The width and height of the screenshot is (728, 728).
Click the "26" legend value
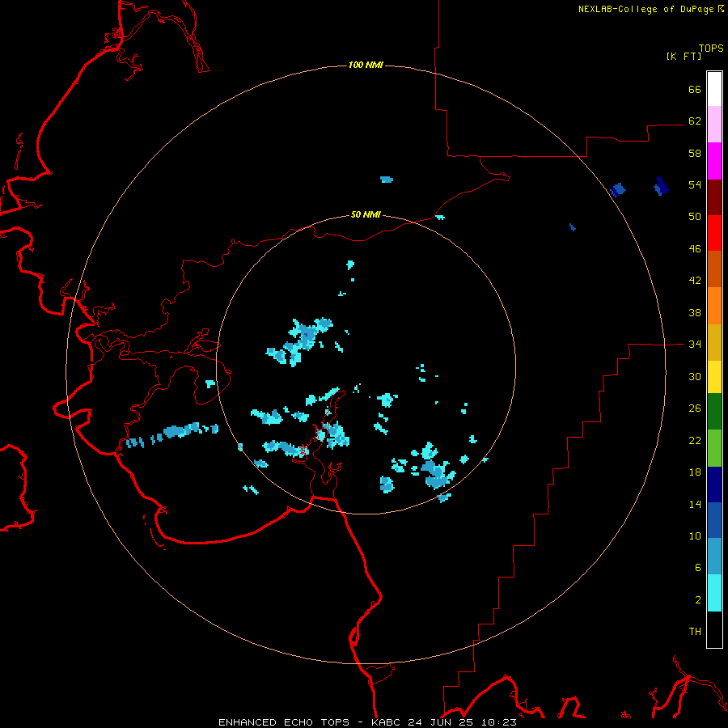point(695,408)
